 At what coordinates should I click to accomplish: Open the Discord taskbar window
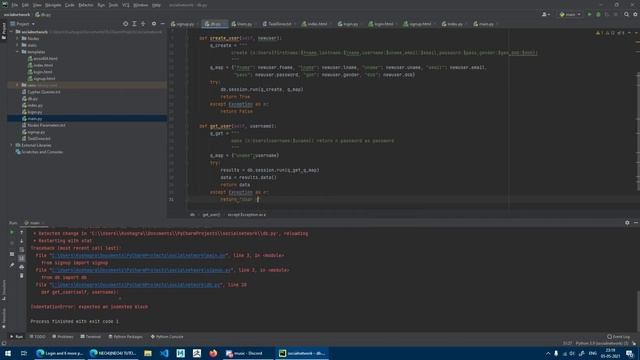pyautogui.click(x=247, y=353)
